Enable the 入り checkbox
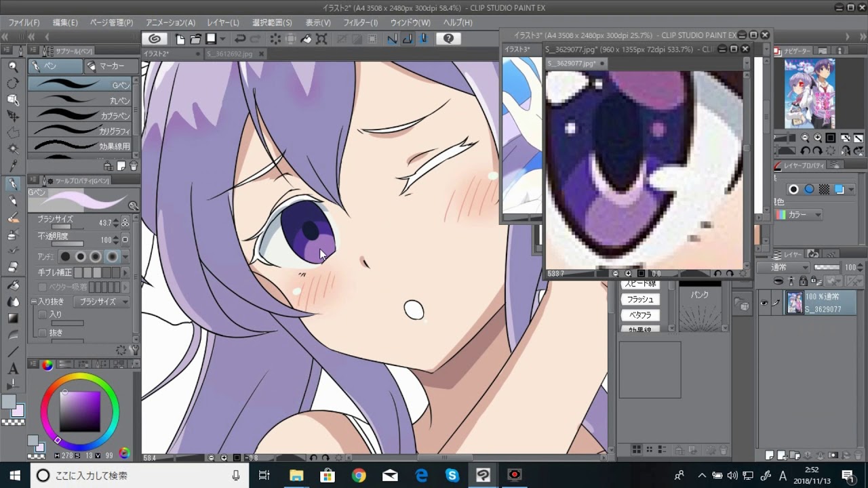Image resolution: width=868 pixels, height=488 pixels. (x=43, y=314)
